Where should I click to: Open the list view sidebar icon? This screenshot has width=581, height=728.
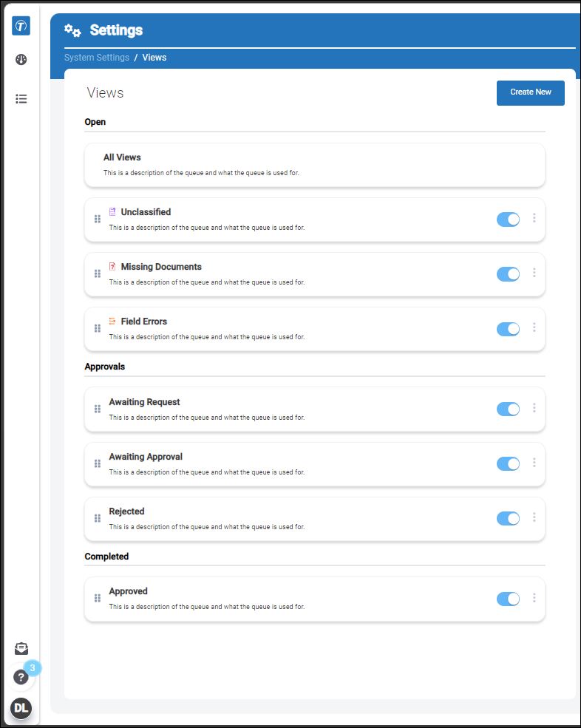pos(21,98)
